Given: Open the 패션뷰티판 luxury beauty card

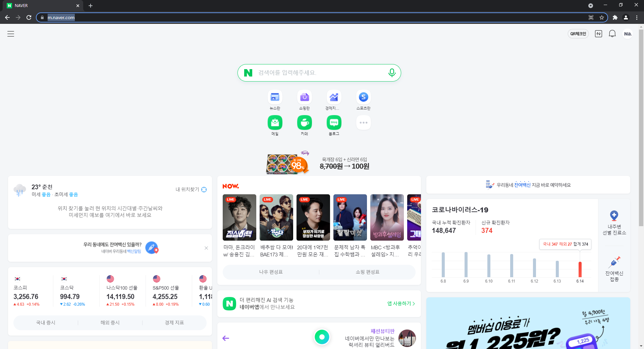Looking at the screenshot, I should tap(380, 338).
